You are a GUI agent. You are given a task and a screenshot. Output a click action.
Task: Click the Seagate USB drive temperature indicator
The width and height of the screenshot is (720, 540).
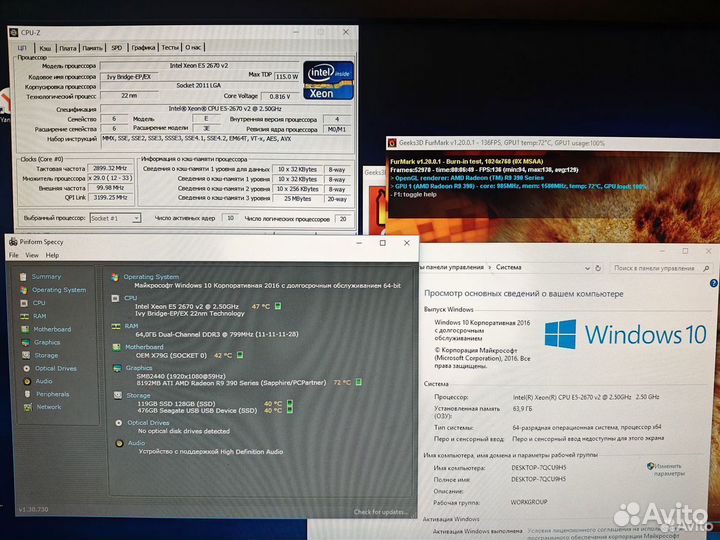[290, 410]
